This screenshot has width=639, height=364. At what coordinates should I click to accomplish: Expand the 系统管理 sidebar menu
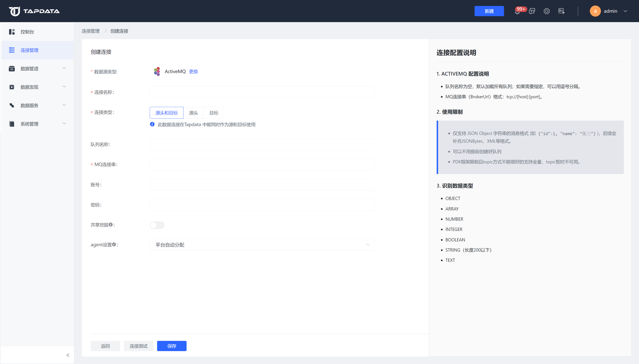(37, 124)
